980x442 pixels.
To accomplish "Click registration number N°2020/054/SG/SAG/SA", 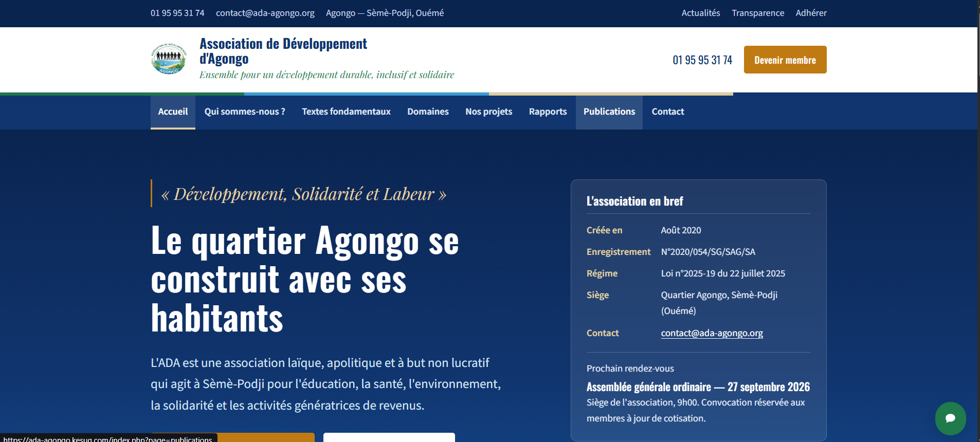I will click(x=709, y=252).
